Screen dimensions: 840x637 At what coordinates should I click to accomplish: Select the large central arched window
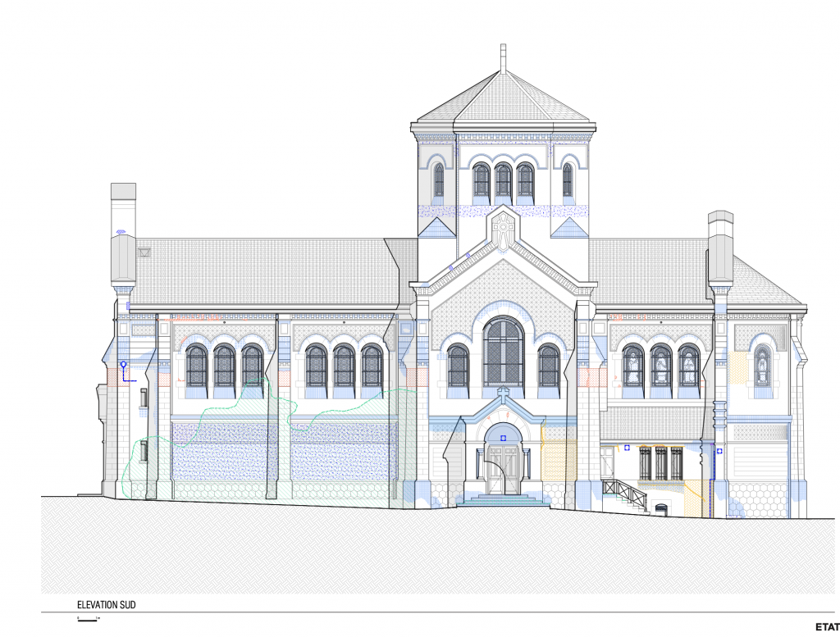point(503,353)
